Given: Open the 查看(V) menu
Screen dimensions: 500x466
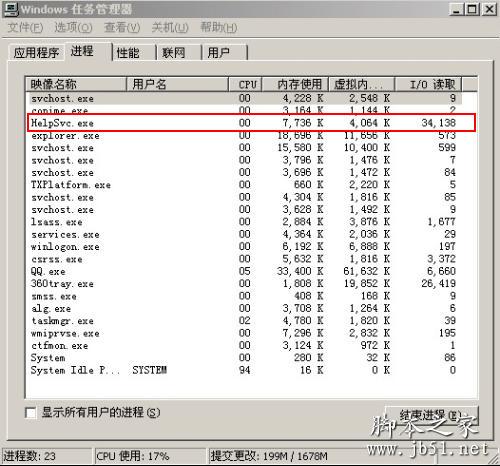Looking at the screenshot, I should [x=122, y=27].
